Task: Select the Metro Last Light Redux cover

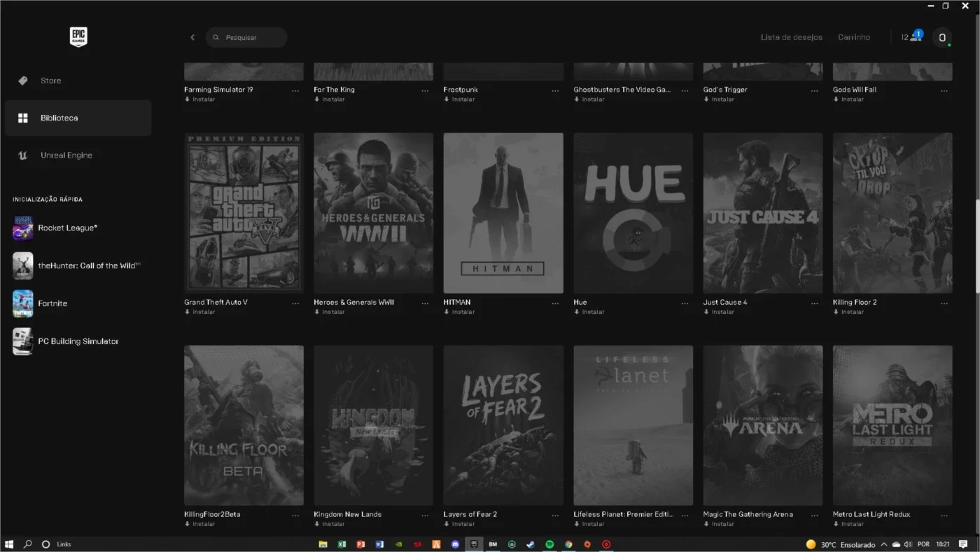Action: click(892, 425)
